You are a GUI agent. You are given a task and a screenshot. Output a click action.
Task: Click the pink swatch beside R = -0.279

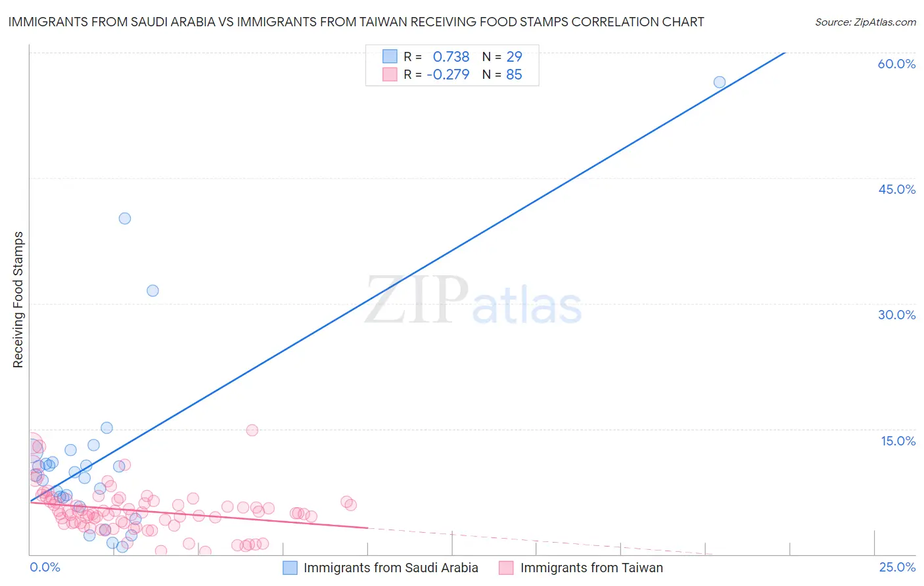[390, 74]
